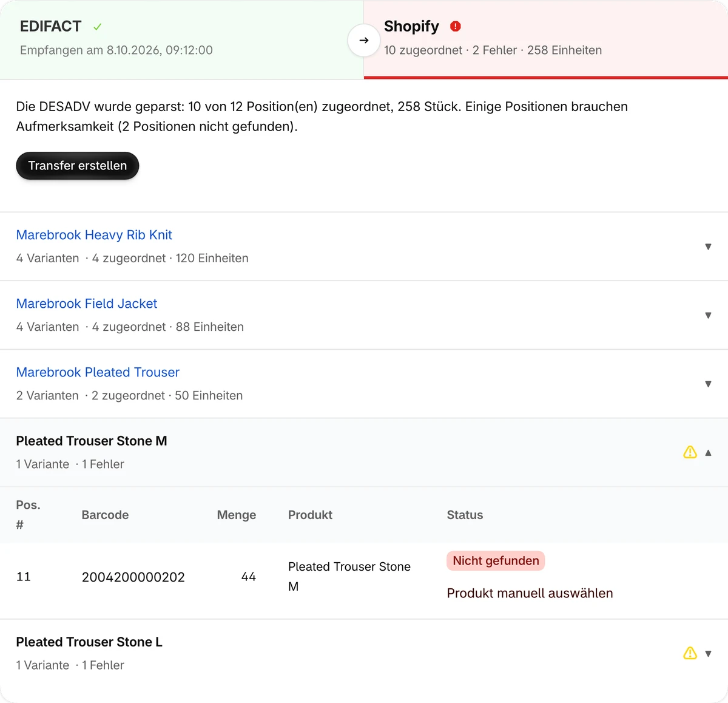The image size is (728, 703).
Task: Click the Nicht gefunden status badge
Action: [496, 561]
